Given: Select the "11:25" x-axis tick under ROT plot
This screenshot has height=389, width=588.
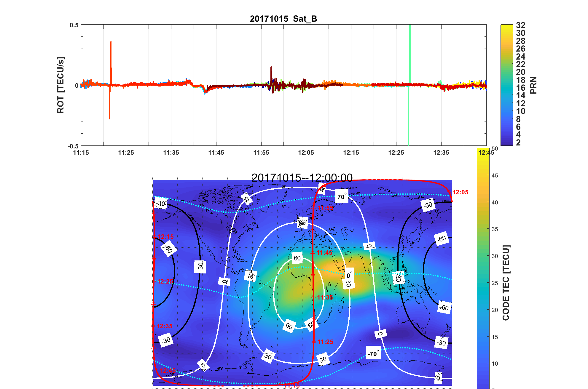Looking at the screenshot, I should pos(126,153).
